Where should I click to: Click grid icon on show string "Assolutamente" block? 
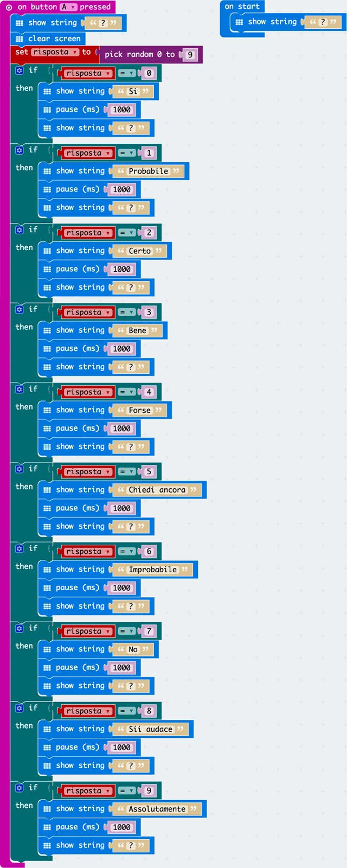point(47,809)
